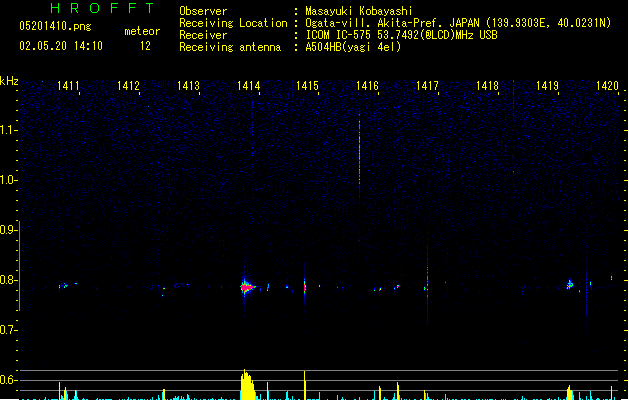Click time axis label 1417
629x400 pixels.
click(x=427, y=86)
